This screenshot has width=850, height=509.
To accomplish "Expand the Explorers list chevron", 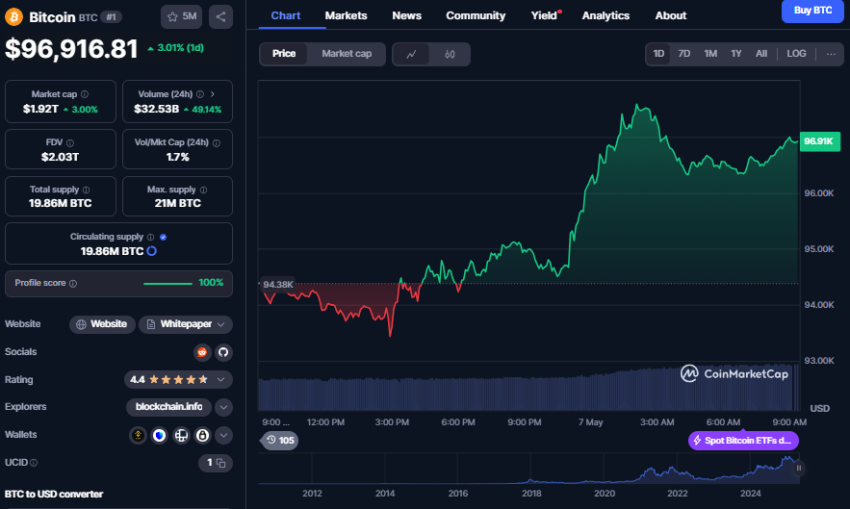I will coord(224,407).
